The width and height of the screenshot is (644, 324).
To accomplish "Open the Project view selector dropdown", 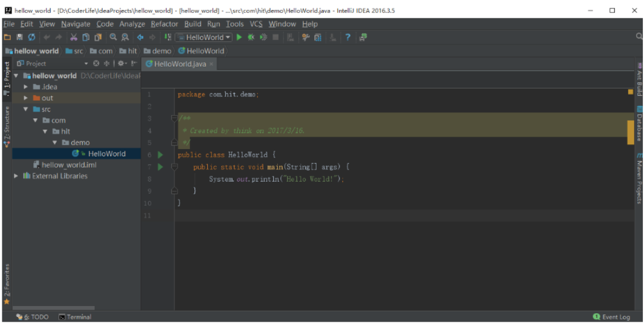I will coord(86,63).
